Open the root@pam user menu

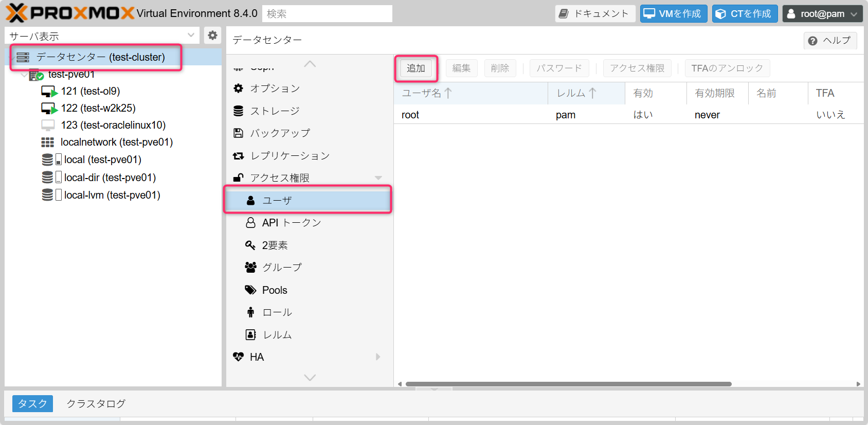pyautogui.click(x=822, y=14)
